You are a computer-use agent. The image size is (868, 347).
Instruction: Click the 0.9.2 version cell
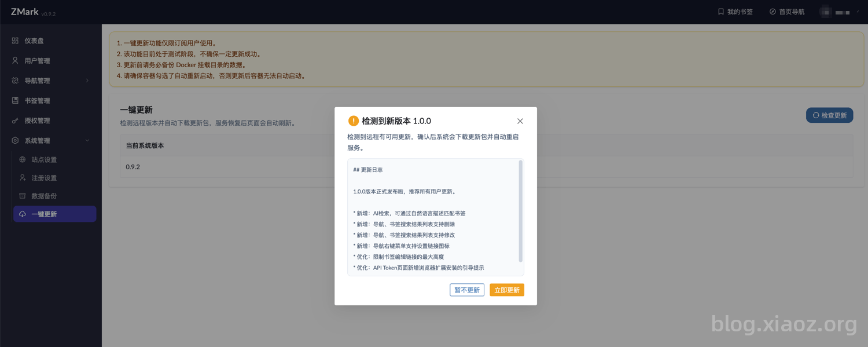click(133, 167)
